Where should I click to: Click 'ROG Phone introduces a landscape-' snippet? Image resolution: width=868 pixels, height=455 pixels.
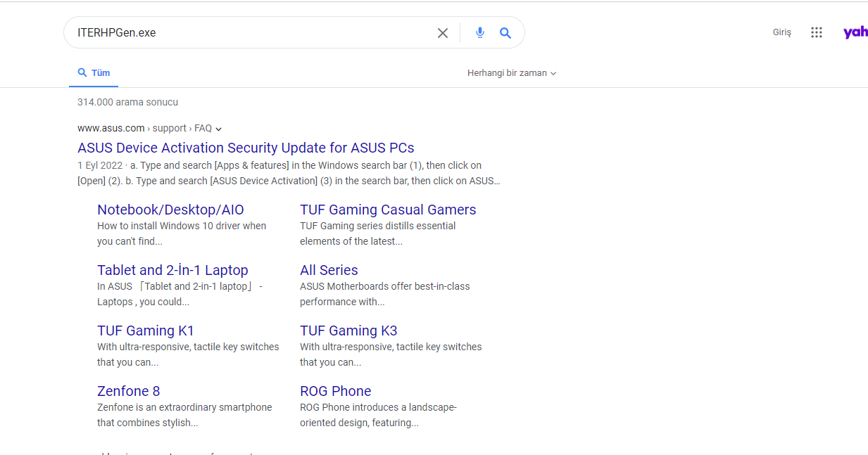pyautogui.click(x=378, y=415)
